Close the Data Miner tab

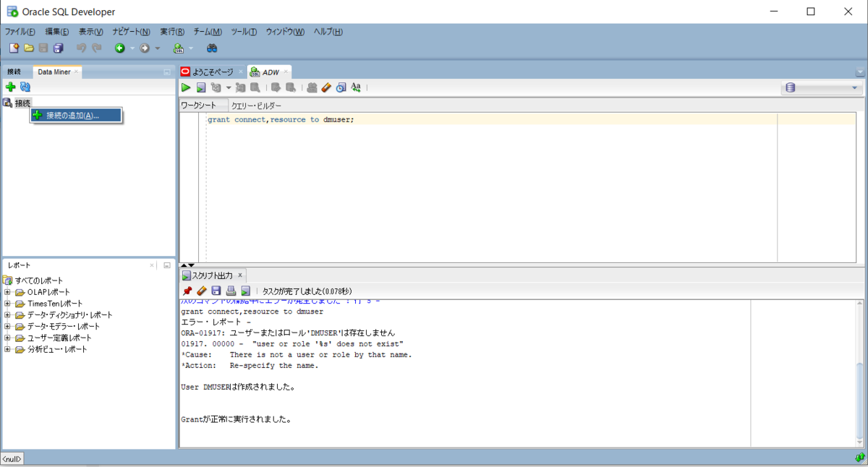(77, 72)
